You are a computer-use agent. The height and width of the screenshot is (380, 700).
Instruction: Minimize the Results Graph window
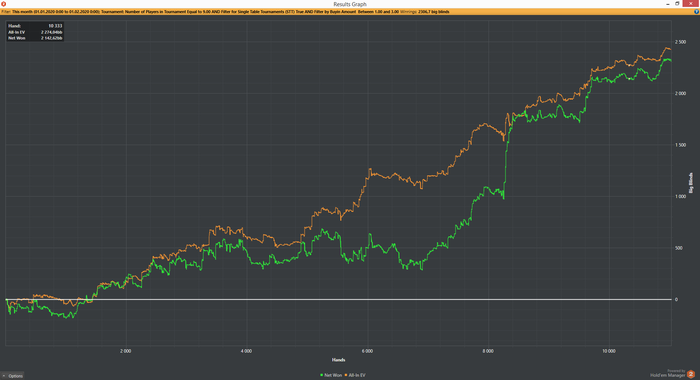(x=667, y=4)
